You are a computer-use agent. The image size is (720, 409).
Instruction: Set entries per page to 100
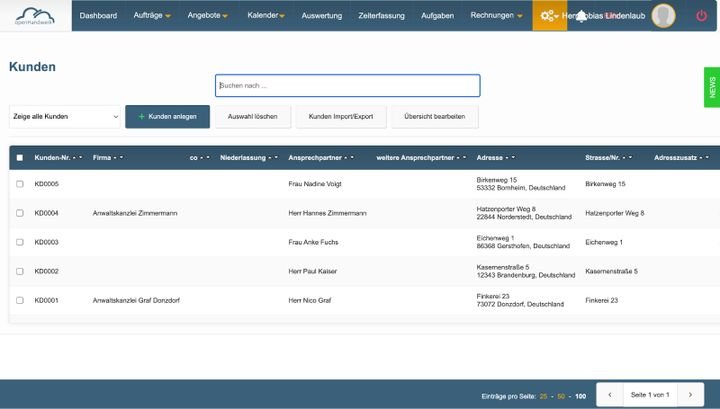click(580, 396)
